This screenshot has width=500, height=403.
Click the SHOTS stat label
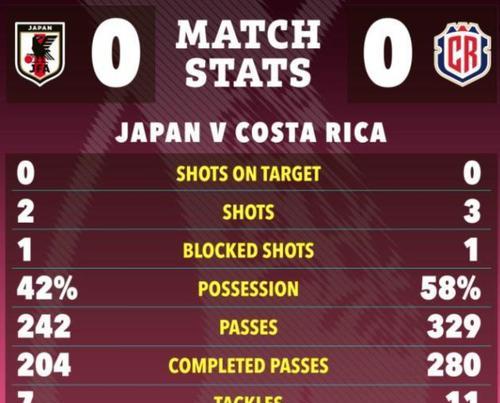click(248, 212)
